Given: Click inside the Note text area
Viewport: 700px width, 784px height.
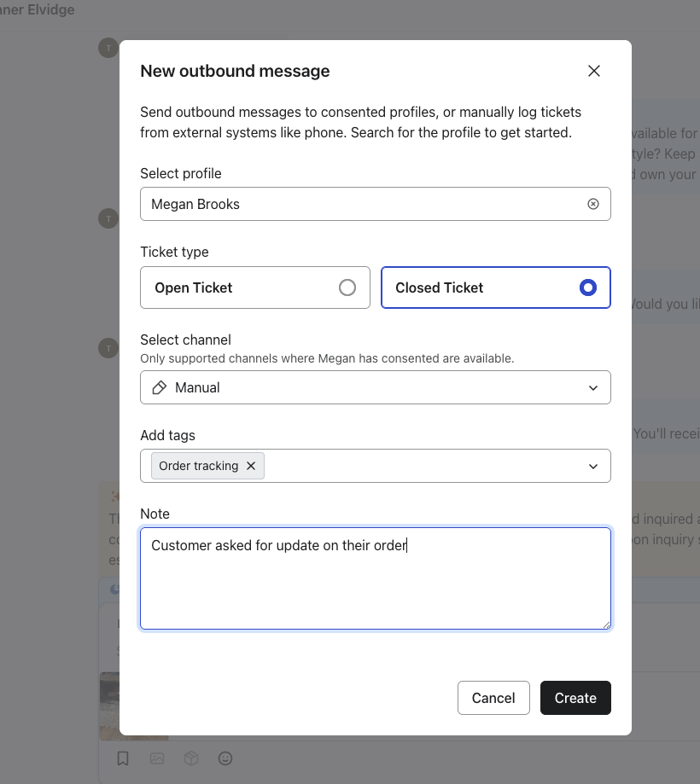Looking at the screenshot, I should (376, 589).
